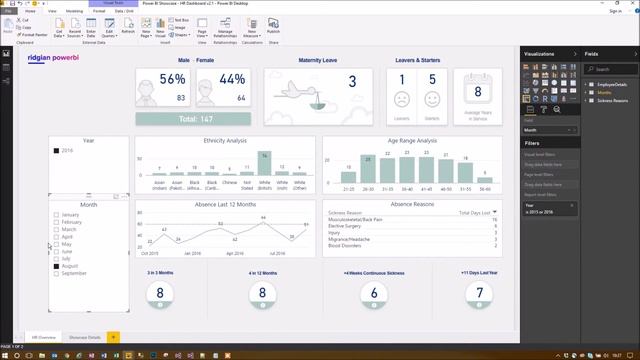This screenshot has width=640, height=360.
Task: Click the Undo icon in title bar
Action: [x=20, y=3]
